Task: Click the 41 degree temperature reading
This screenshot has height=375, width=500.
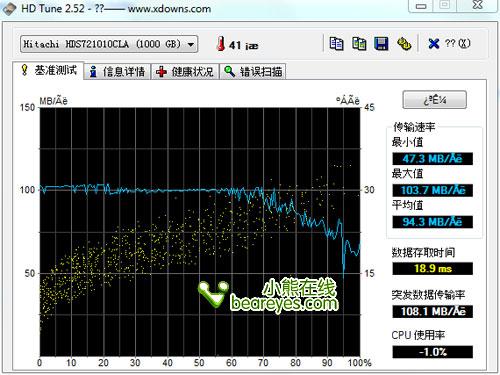Action: pos(243,45)
